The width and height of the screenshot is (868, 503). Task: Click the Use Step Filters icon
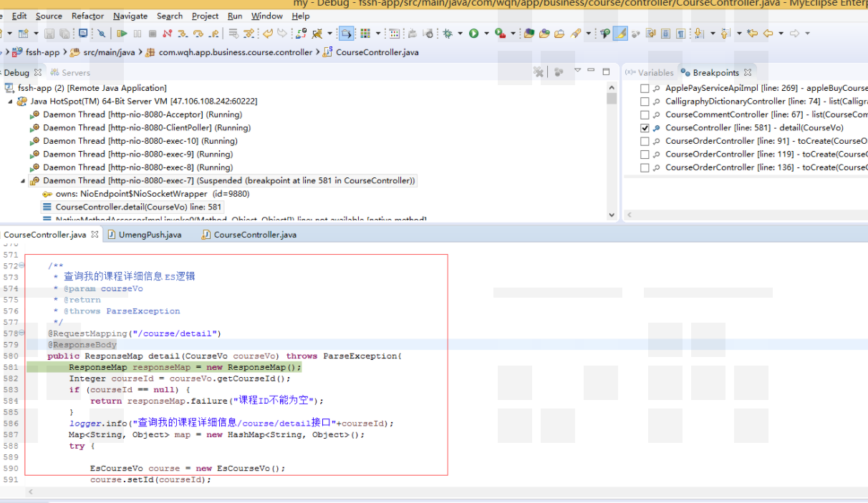[x=249, y=33]
